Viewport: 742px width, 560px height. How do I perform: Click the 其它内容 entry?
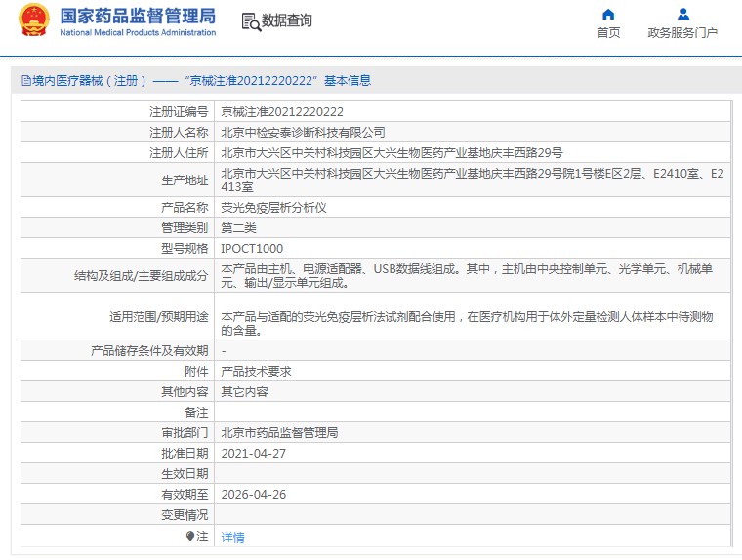coord(244,391)
